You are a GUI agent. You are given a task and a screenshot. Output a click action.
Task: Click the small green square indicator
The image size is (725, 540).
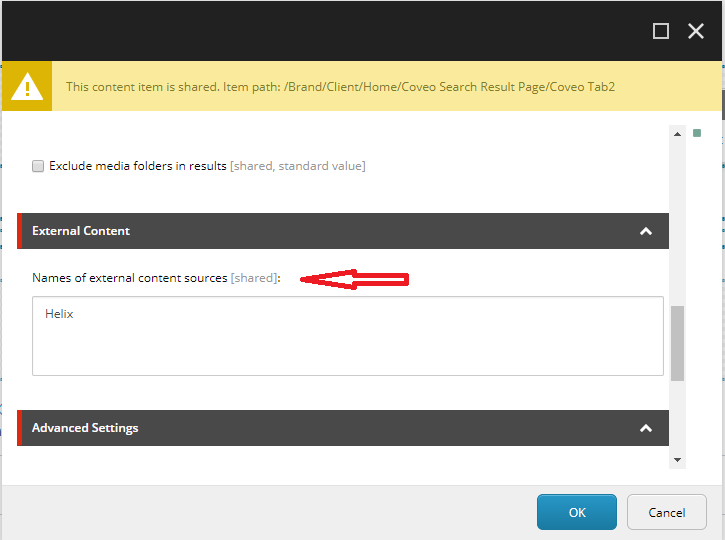pos(697,133)
